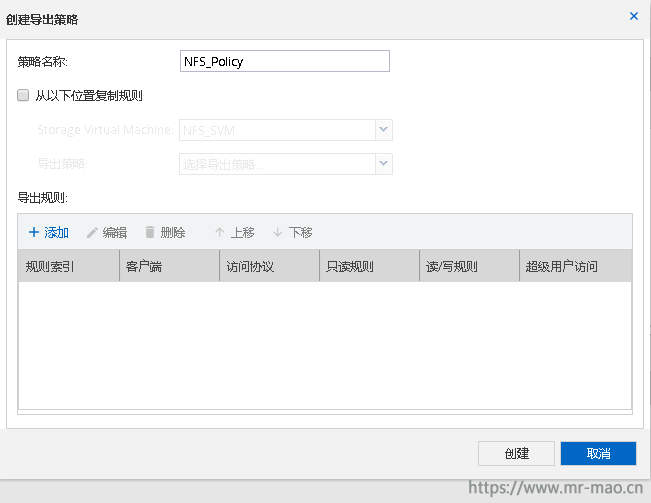The width and height of the screenshot is (651, 503).
Task: Click the 编辑 (Edit) pencil button
Action: [x=107, y=232]
